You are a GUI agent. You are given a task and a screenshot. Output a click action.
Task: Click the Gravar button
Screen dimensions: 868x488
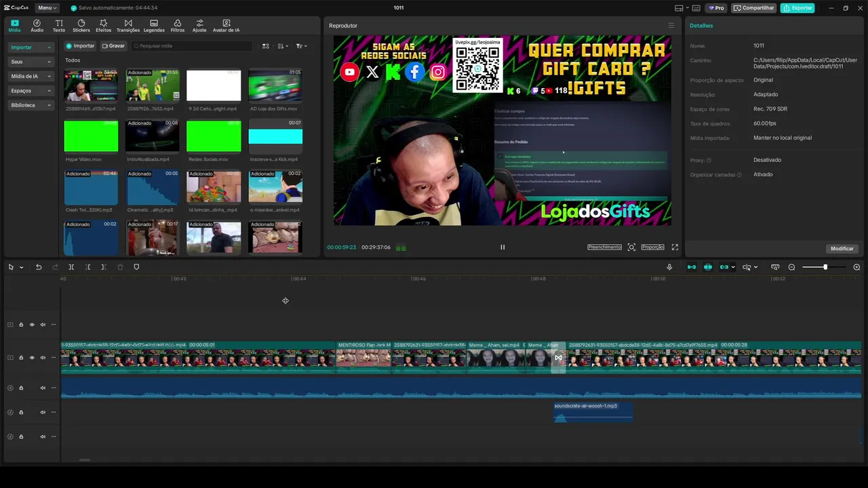(x=114, y=46)
